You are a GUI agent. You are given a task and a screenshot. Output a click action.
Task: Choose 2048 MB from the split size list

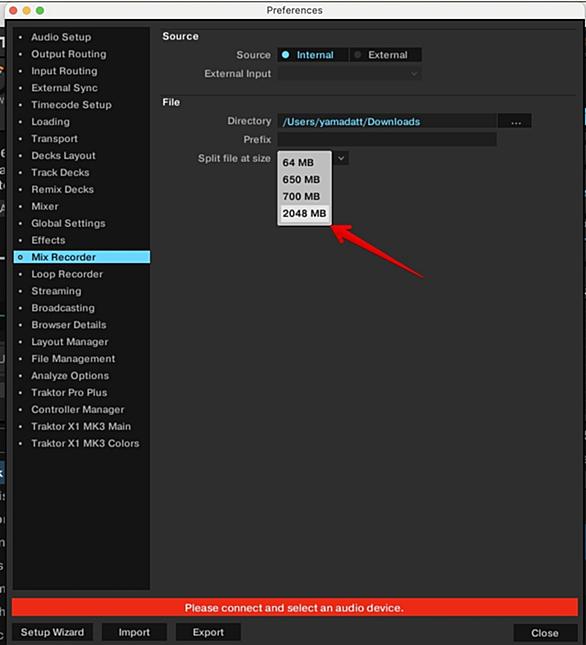point(304,213)
